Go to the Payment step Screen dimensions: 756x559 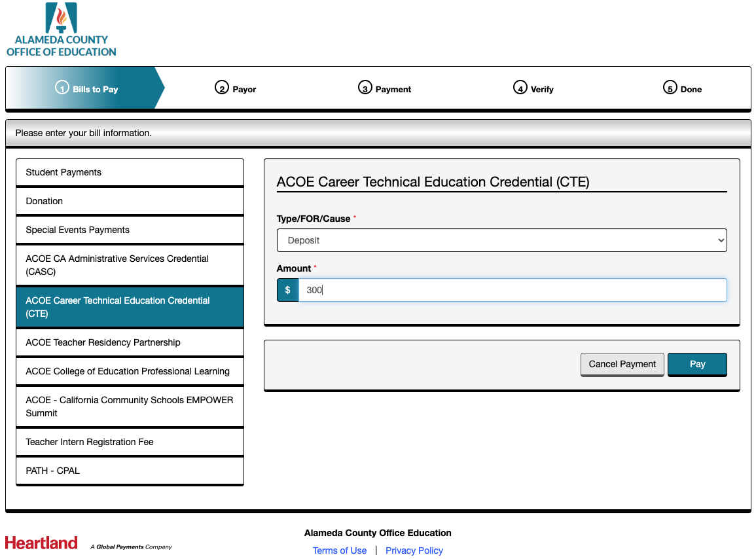(384, 89)
